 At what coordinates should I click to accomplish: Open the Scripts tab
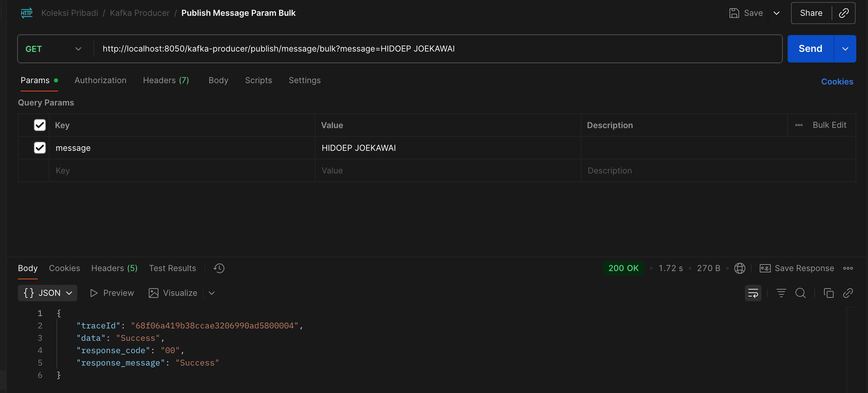pyautogui.click(x=258, y=80)
